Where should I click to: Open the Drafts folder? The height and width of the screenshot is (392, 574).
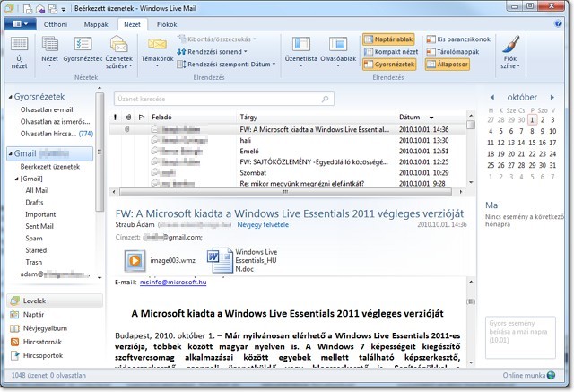coord(34,203)
